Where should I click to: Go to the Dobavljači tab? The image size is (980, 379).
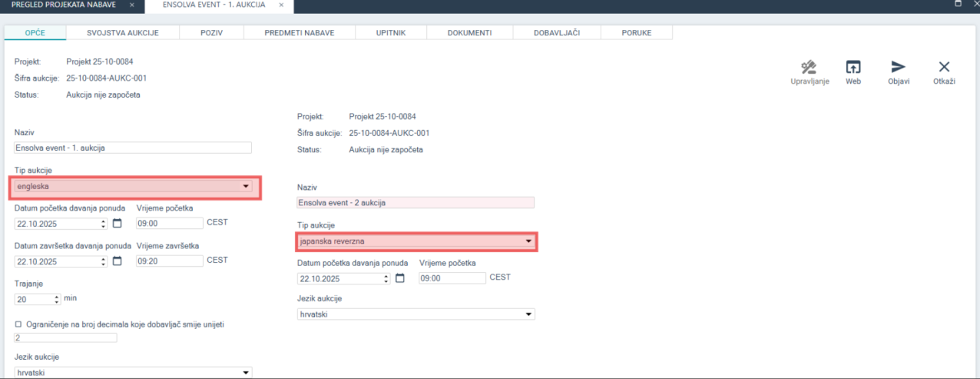tap(556, 33)
